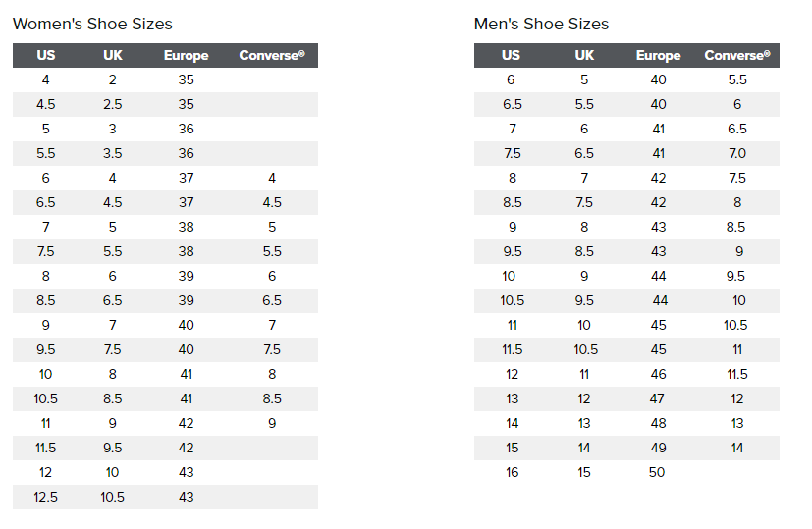Select men's Europe size 47 cell
The image size is (812, 529).
(x=657, y=398)
